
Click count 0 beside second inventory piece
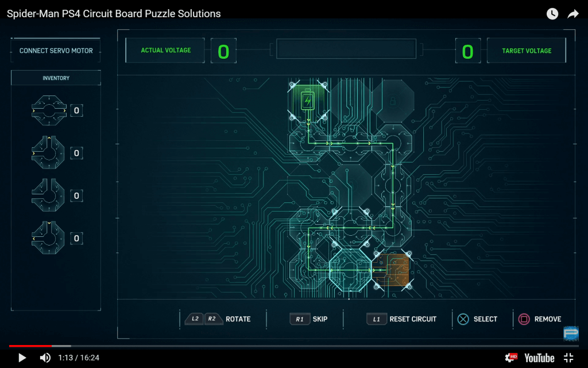point(76,153)
